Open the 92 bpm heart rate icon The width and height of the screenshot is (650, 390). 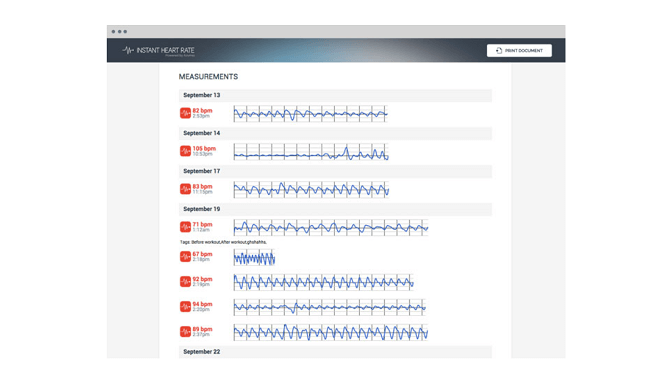click(x=185, y=281)
